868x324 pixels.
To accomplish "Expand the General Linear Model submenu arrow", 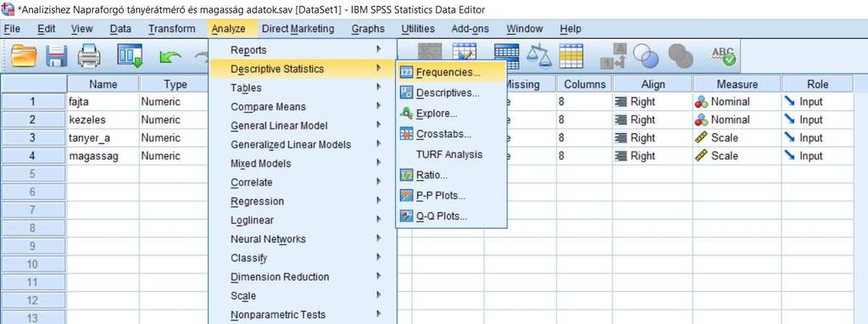I will [379, 125].
